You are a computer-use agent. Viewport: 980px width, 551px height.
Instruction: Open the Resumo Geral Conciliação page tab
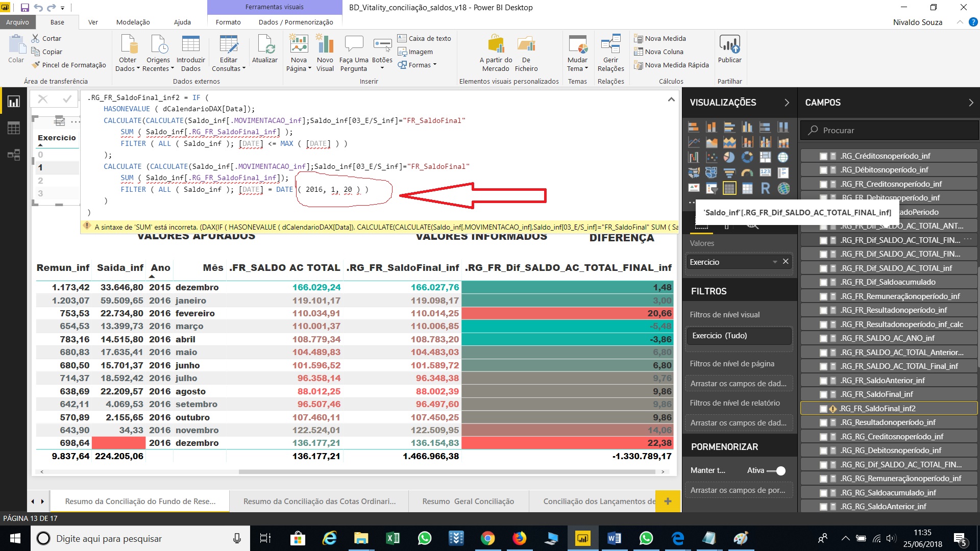(468, 502)
